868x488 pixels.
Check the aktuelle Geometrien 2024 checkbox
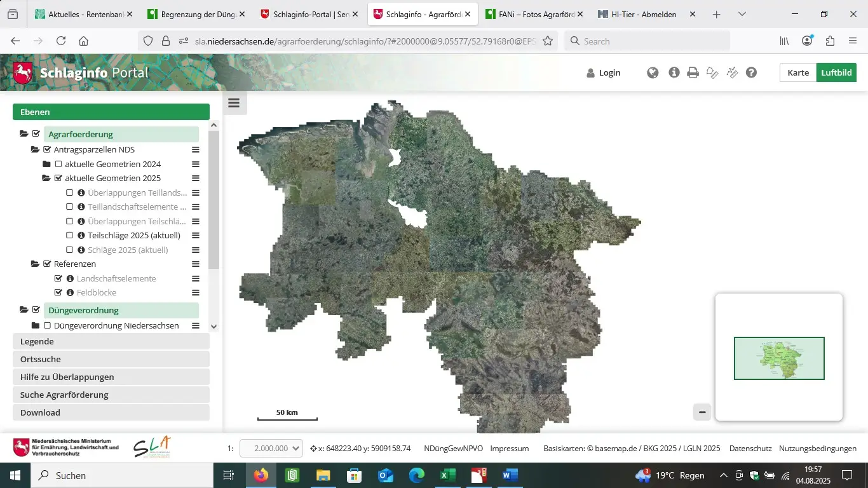click(58, 164)
